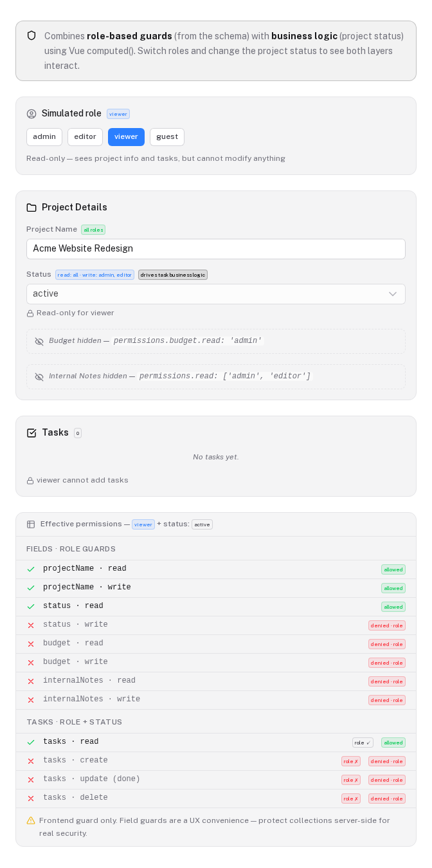
Task: Click denied · role badge on status · write row
Action: (387, 625)
